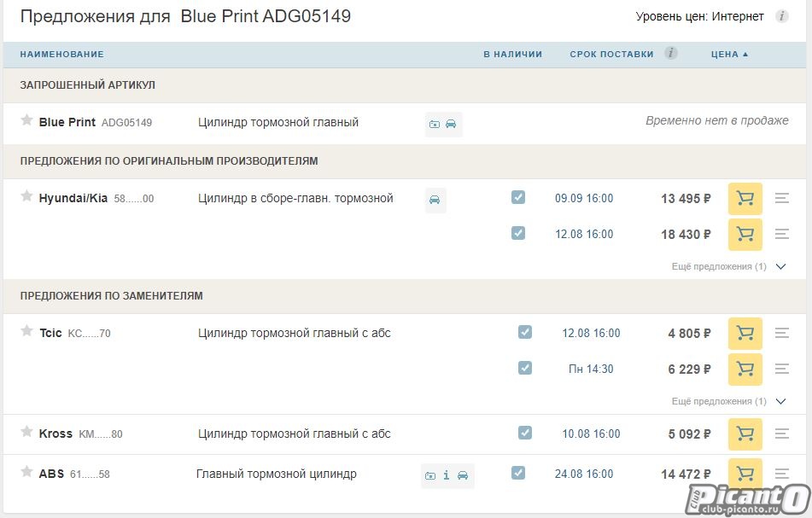Viewport: 812px width, 518px height.
Task: Add Kross 5 092 ₽ offer to cart
Action: tap(745, 434)
